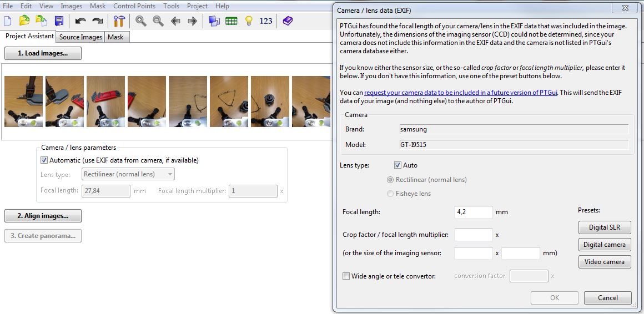
Task: Click the request camera data link
Action: pyautogui.click(x=461, y=93)
